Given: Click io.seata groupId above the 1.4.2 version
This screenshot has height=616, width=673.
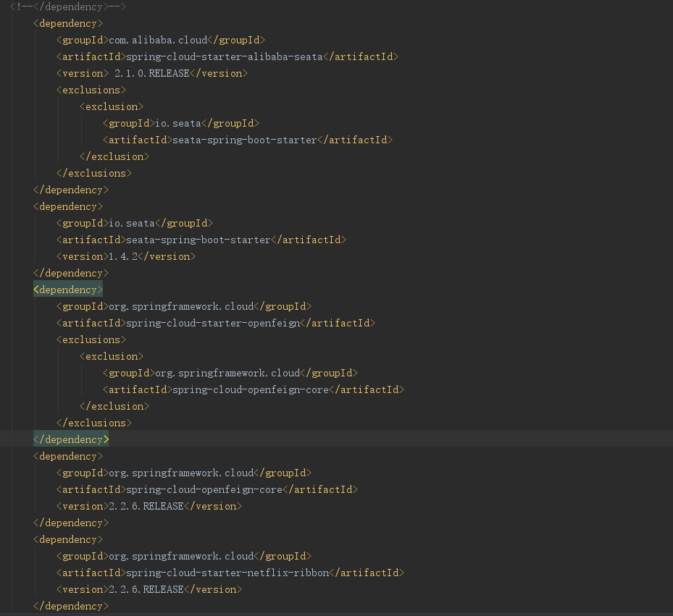Looking at the screenshot, I should tap(134, 224).
